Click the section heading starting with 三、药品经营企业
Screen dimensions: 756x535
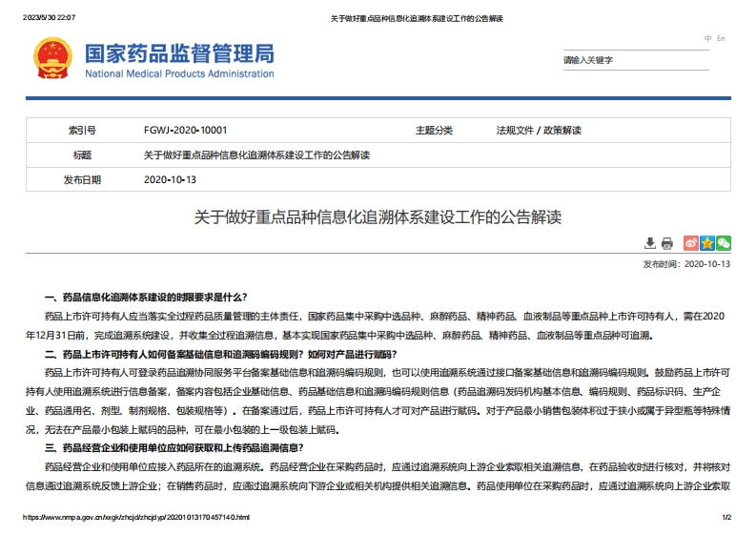tap(182, 447)
